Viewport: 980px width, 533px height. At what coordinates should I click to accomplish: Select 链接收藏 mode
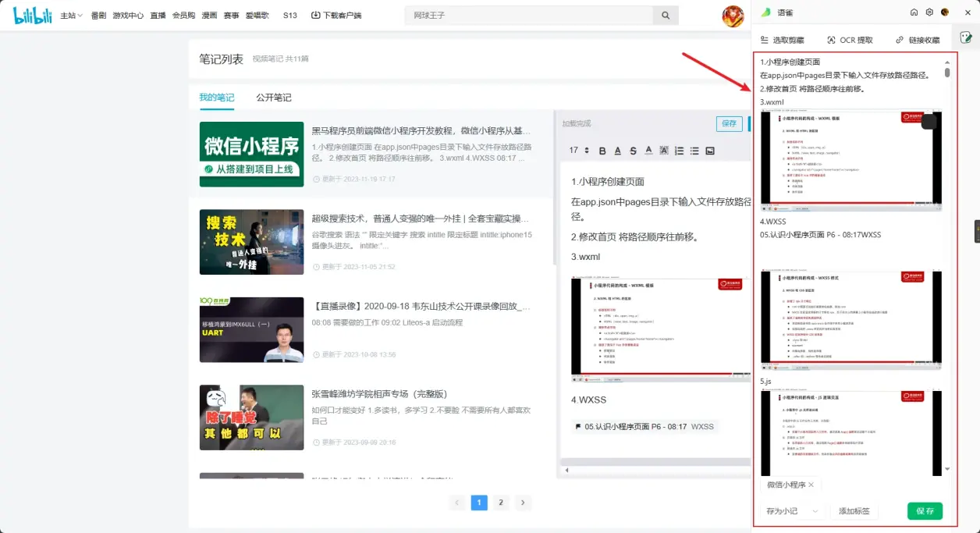pyautogui.click(x=918, y=40)
